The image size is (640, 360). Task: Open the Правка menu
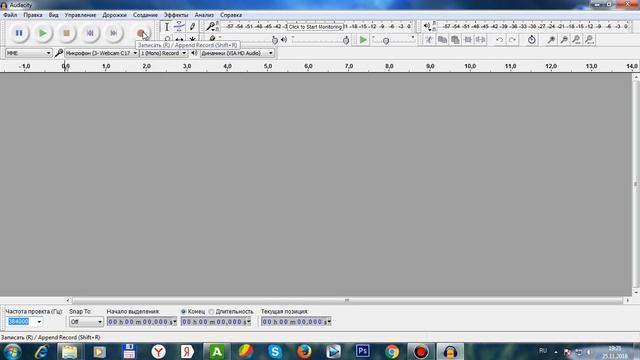pyautogui.click(x=33, y=15)
